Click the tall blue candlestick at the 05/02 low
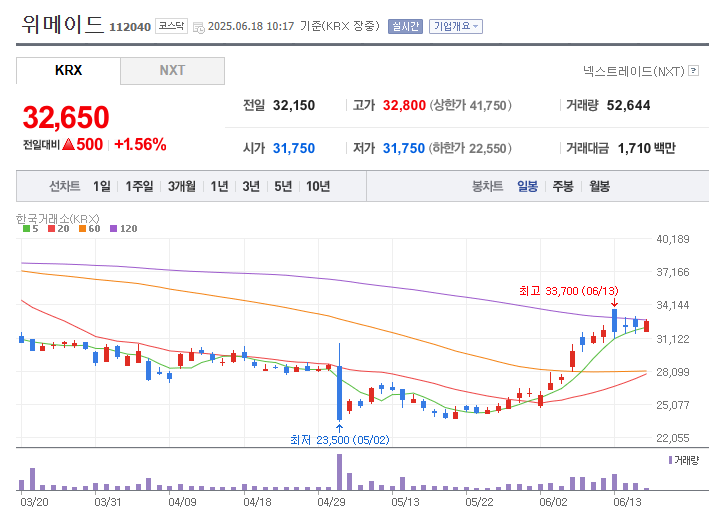 tap(340, 392)
